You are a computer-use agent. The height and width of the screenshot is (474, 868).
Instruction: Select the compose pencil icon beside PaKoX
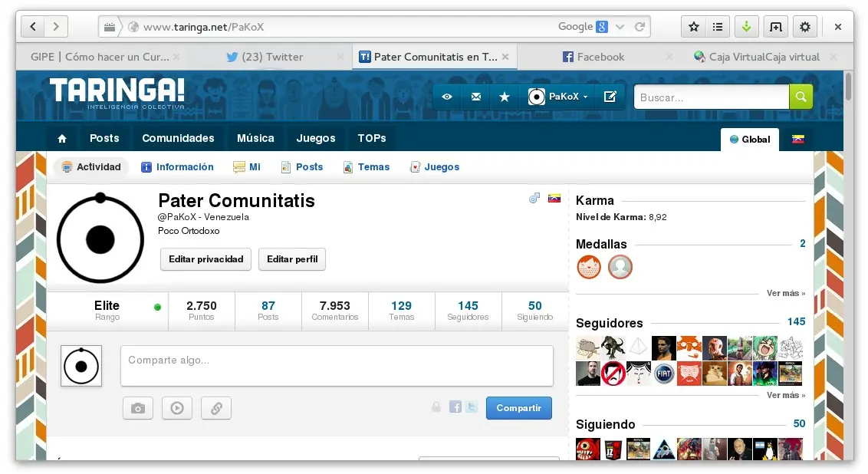(x=610, y=97)
